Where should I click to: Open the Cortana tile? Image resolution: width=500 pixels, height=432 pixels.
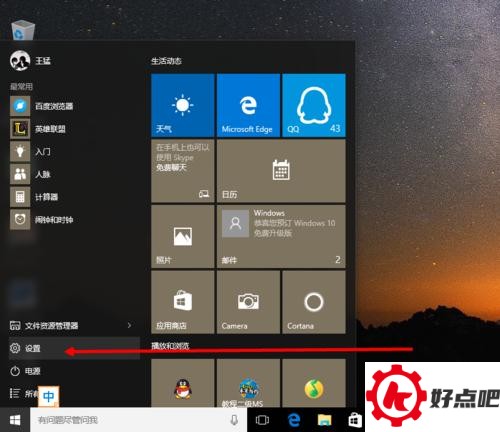314,302
